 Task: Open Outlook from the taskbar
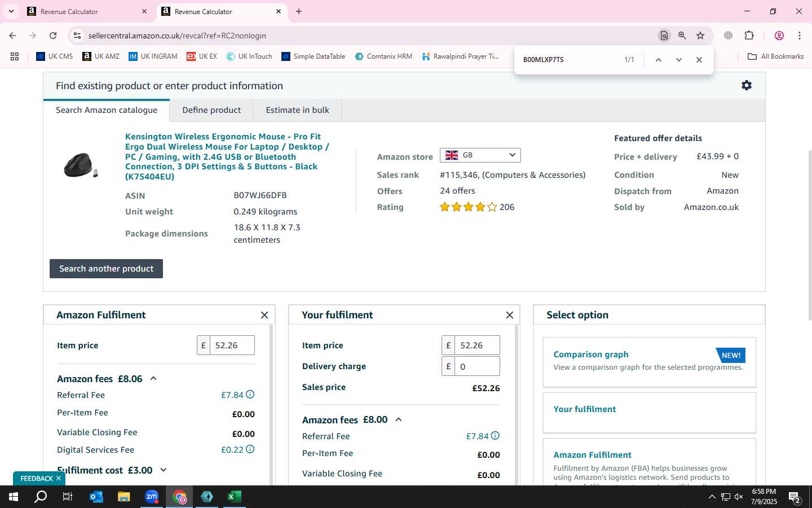pos(96,497)
